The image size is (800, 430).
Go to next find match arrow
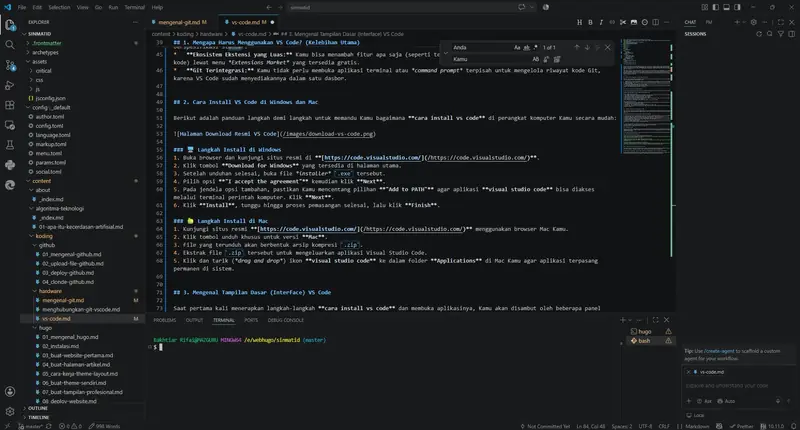[587, 47]
